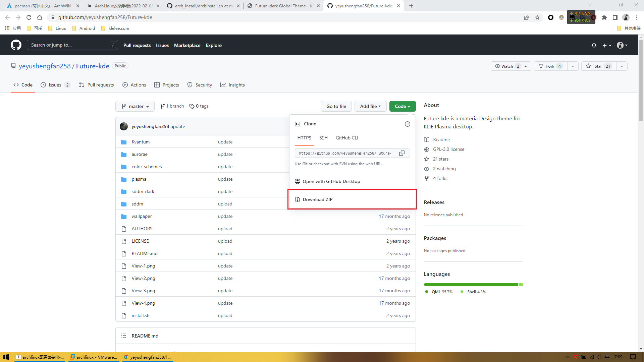Switch to GitHub CLI tab

[347, 138]
